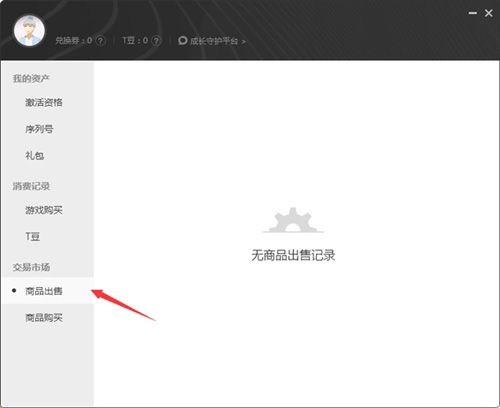The image size is (500, 408).
Task: Click the 无商品出售记录 message
Action: [293, 255]
